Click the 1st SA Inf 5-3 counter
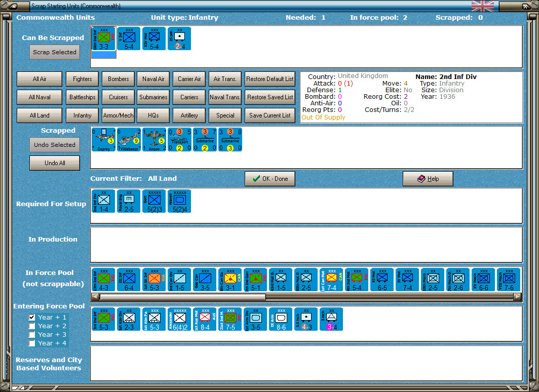539x392 pixels. coord(154,280)
